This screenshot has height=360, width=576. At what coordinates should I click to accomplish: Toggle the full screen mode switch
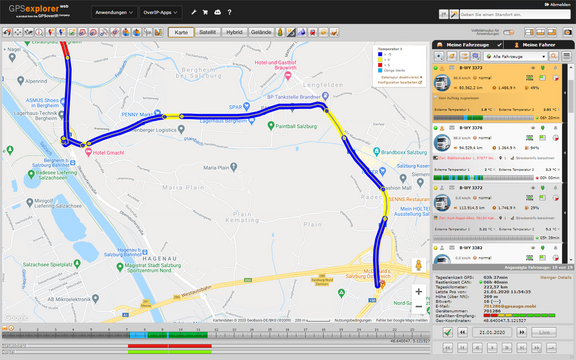click(x=508, y=32)
